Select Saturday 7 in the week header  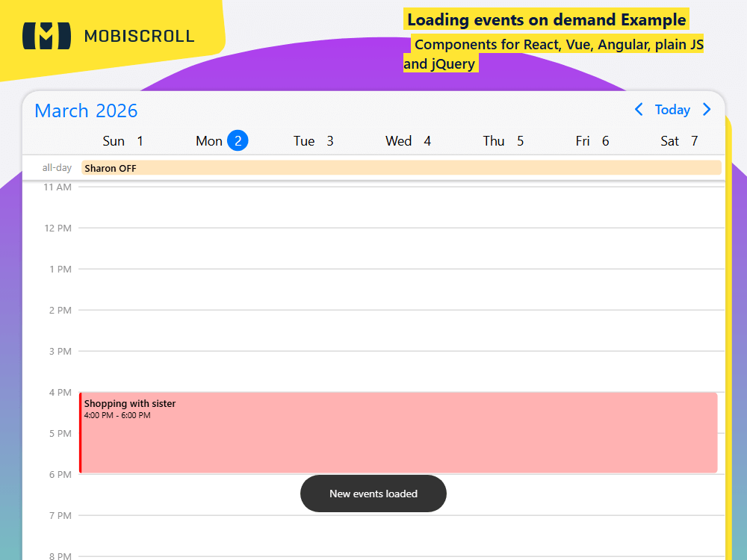point(680,140)
